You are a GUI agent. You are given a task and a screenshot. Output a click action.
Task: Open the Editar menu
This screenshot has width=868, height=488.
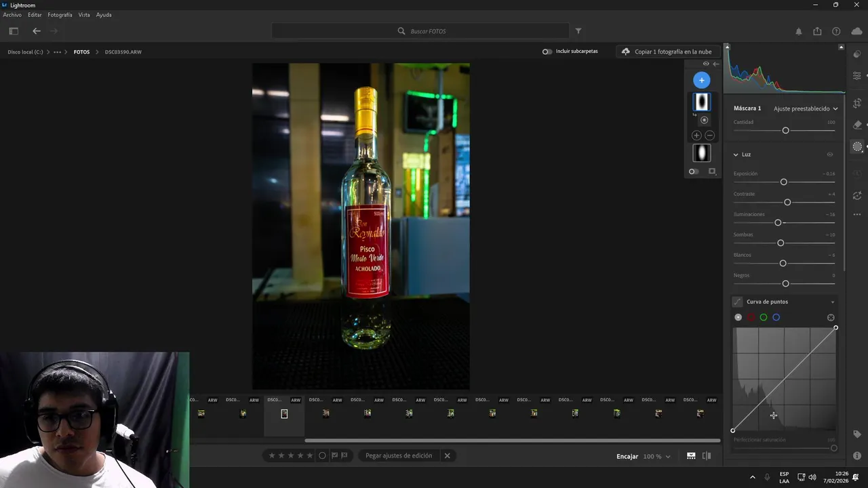(35, 15)
